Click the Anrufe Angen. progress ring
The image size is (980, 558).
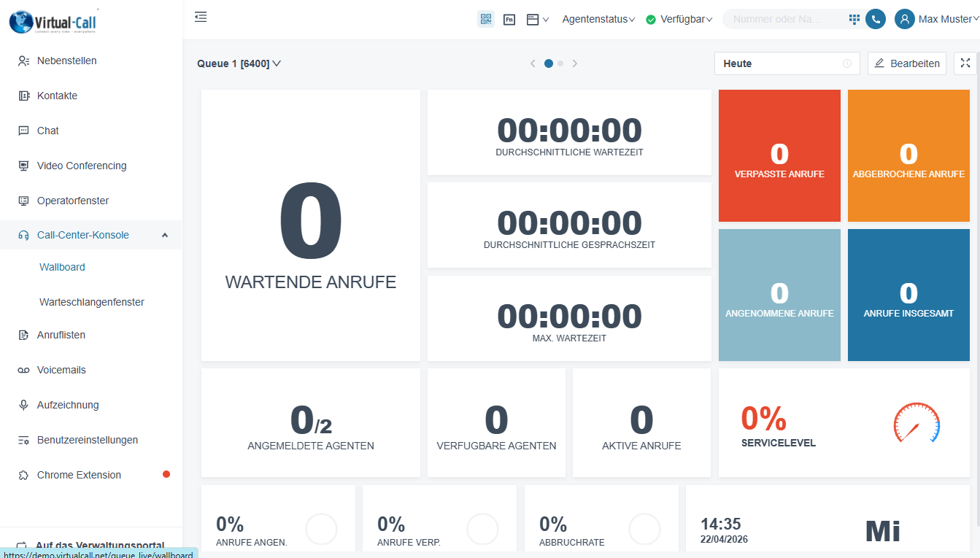pos(321,530)
